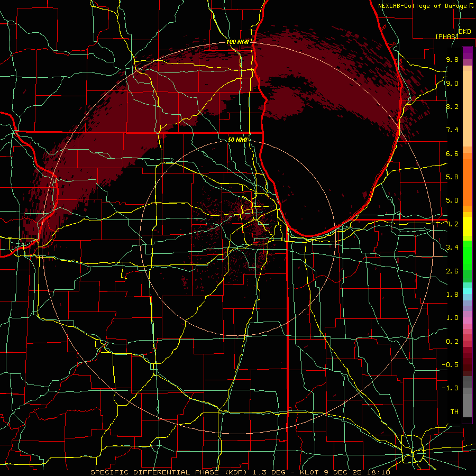The width and height of the screenshot is (476, 476).
Task: Click the 5.8 scale value
Action: click(452, 177)
